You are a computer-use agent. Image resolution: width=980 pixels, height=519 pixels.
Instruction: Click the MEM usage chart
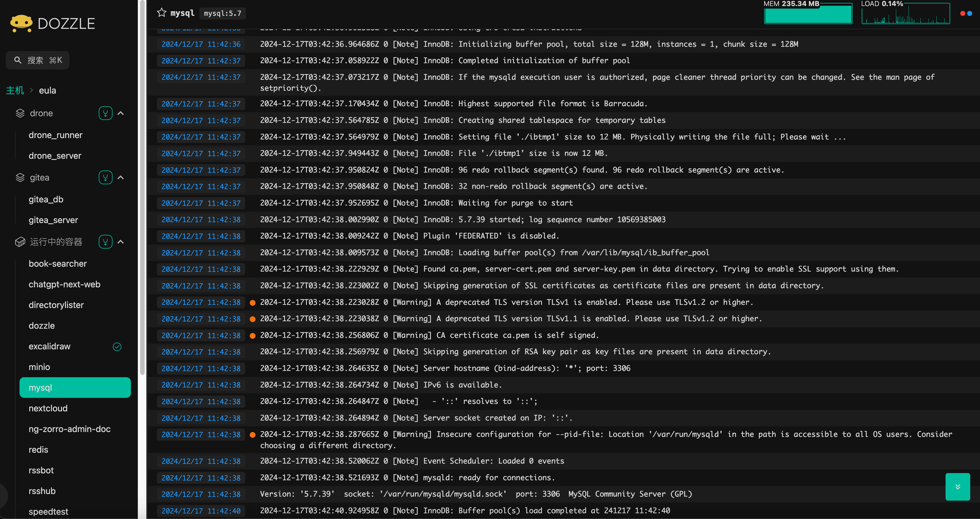(808, 13)
